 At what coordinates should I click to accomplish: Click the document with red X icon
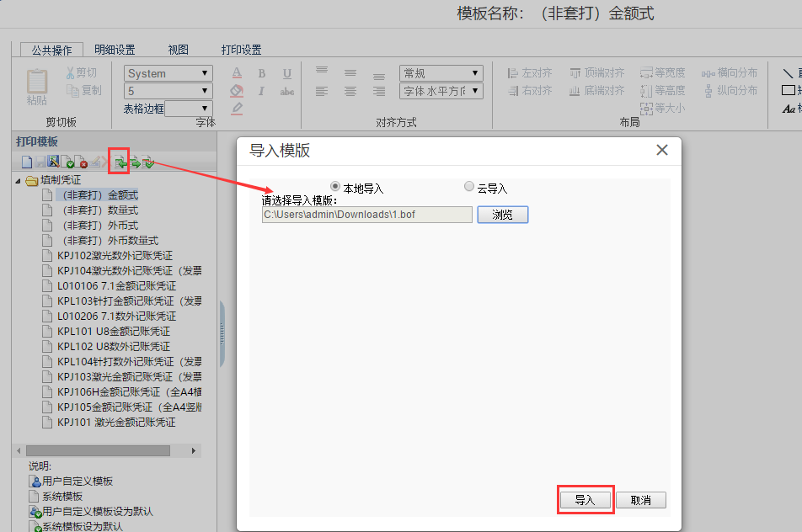click(x=81, y=162)
